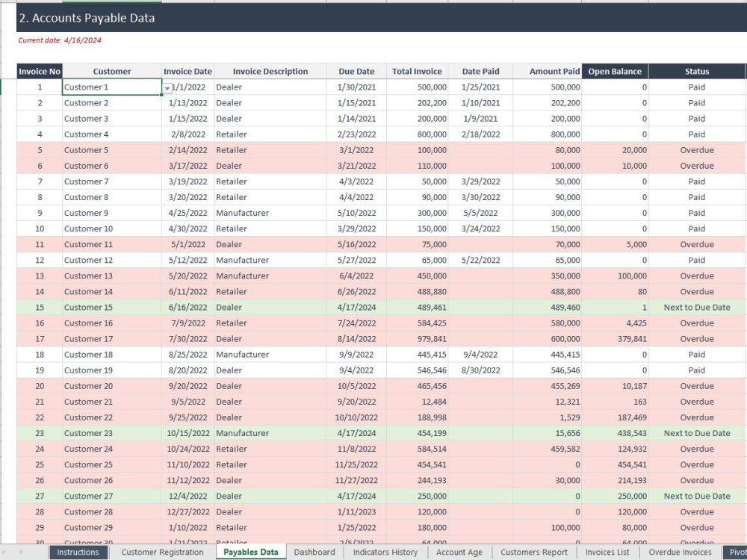Click the Invoice Date column header
Screen dimensions: 747x560
coord(187,72)
